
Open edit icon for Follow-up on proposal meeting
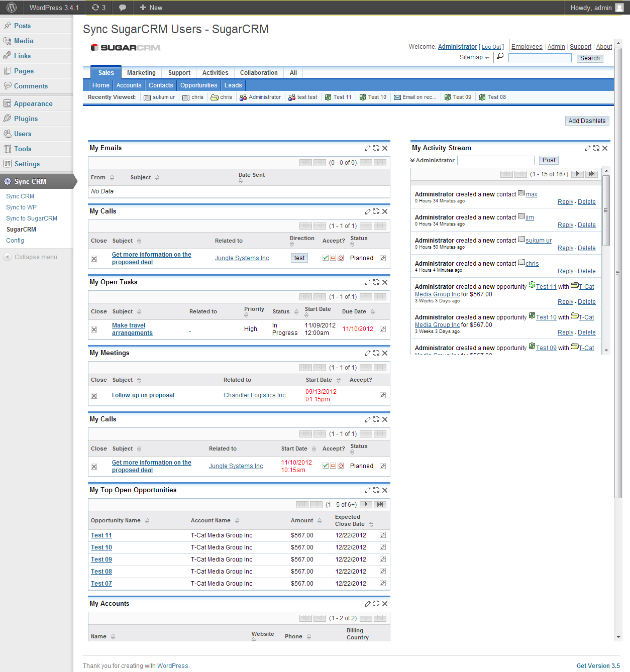click(383, 395)
